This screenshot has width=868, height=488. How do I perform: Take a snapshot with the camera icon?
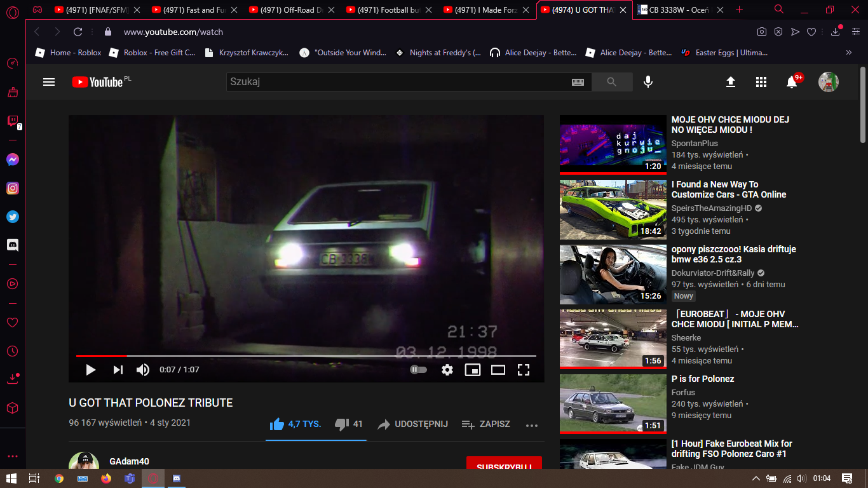762,32
